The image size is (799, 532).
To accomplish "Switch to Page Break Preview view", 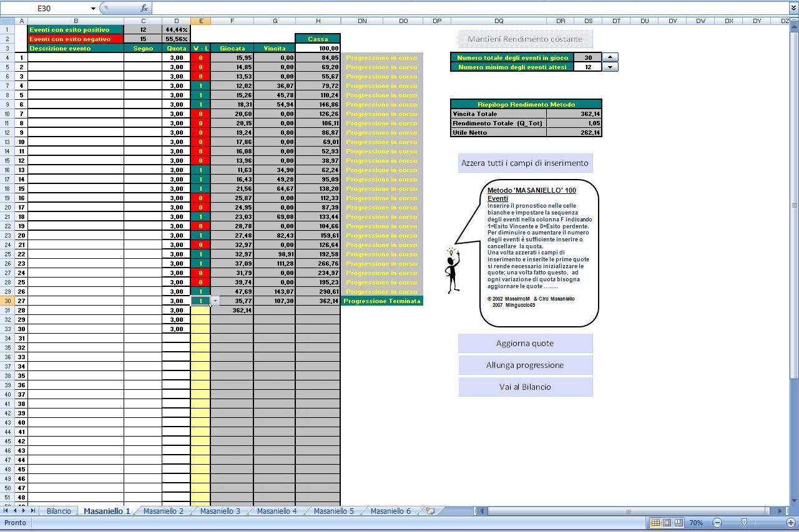I will pyautogui.click(x=679, y=523).
